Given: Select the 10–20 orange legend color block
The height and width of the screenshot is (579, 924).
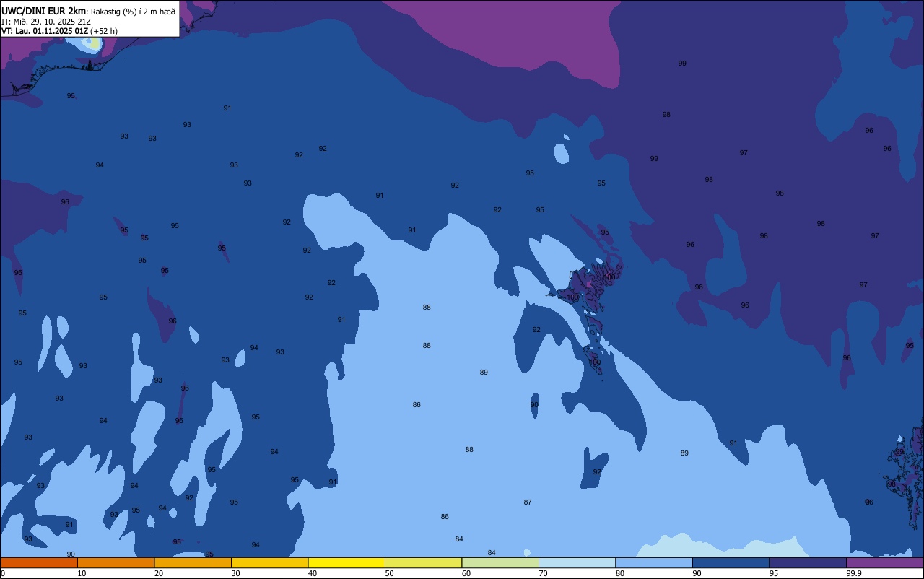Looking at the screenshot, I should point(115,562).
